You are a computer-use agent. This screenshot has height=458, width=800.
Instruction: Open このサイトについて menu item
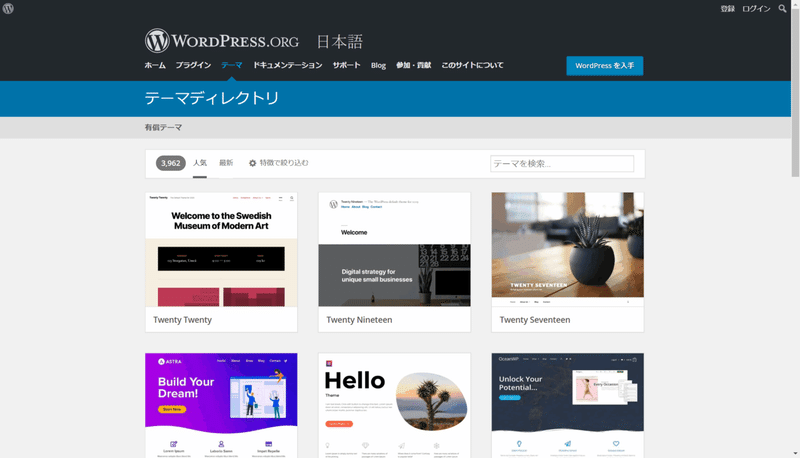472,65
